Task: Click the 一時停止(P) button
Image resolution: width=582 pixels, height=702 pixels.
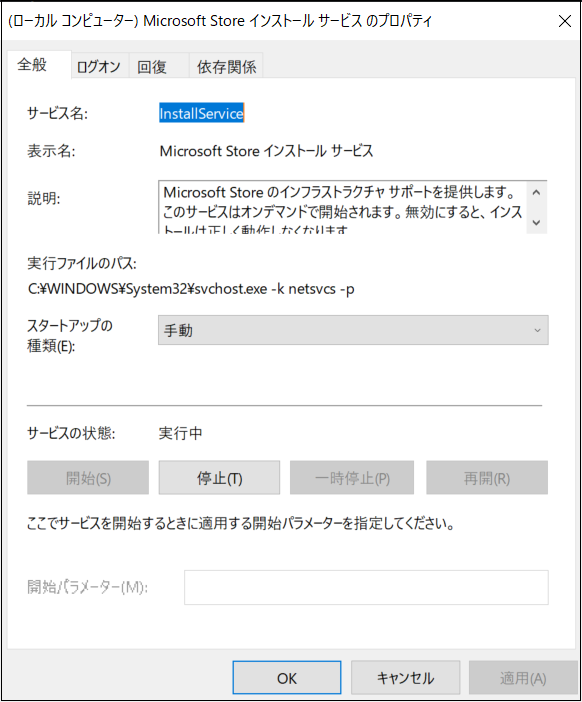Action: 352,478
